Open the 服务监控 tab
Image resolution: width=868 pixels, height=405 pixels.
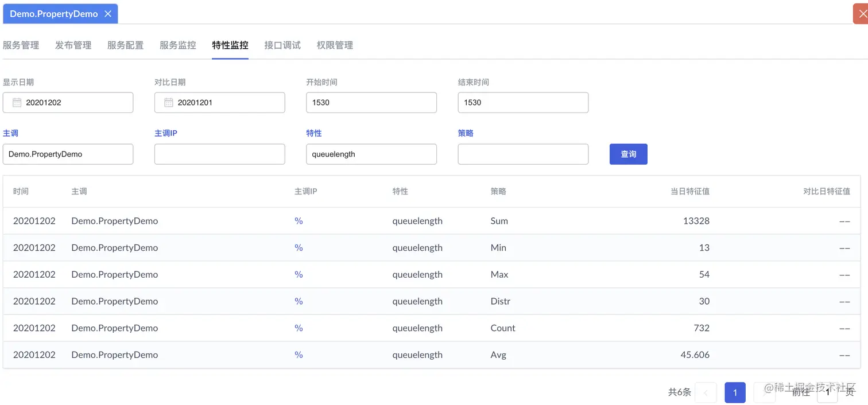coord(178,45)
